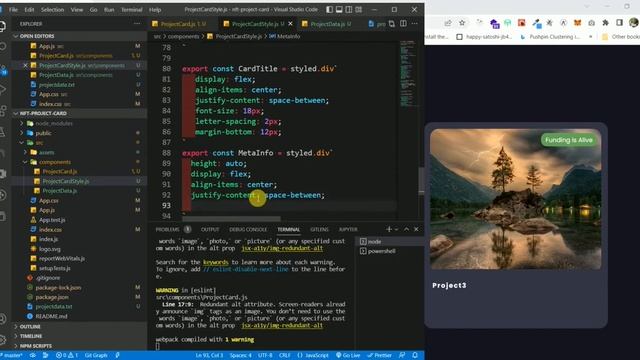Expand the assets folder
Screen dimensions: 640x360
(x=47, y=152)
